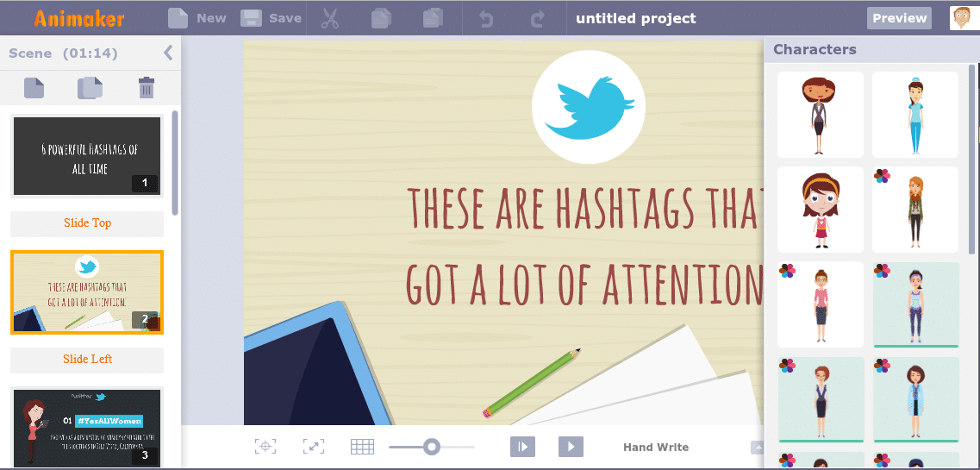Add a new blank scene

click(34, 88)
